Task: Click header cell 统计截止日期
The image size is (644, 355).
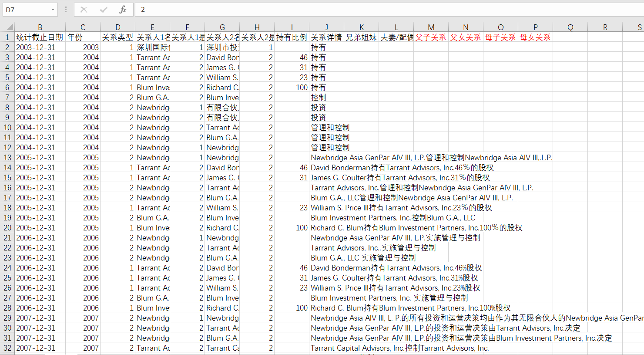Action: pos(40,37)
